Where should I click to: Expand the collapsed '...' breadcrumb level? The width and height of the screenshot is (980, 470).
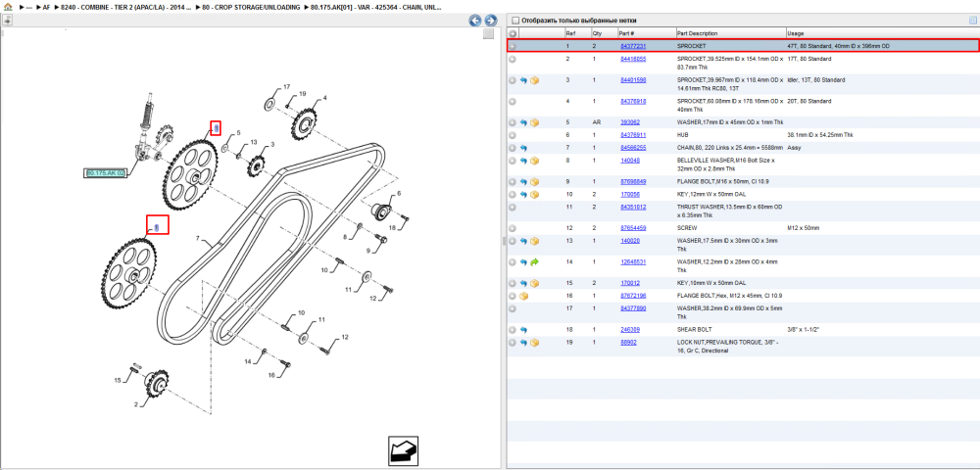pyautogui.click(x=29, y=8)
